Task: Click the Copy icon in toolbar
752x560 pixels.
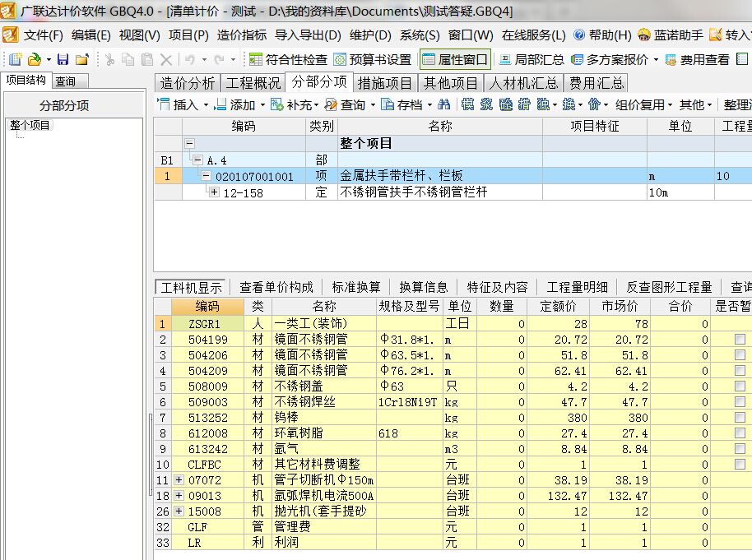Action: click(128, 59)
